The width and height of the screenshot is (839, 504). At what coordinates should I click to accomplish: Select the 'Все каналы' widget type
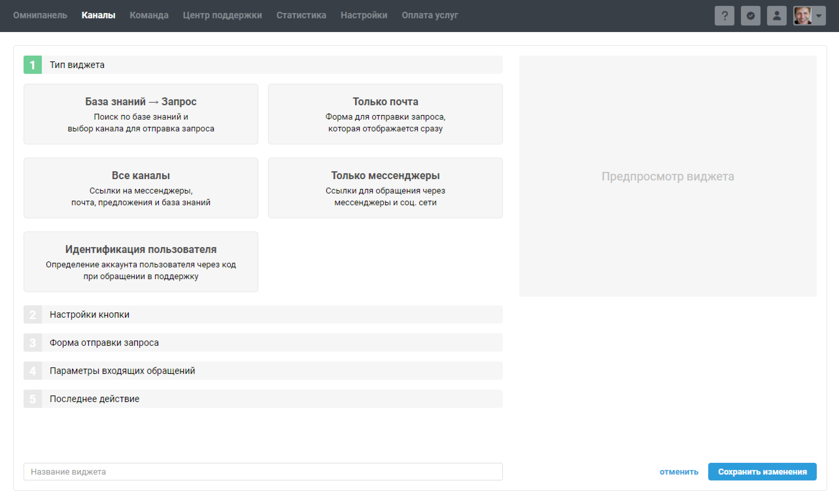pos(141,188)
